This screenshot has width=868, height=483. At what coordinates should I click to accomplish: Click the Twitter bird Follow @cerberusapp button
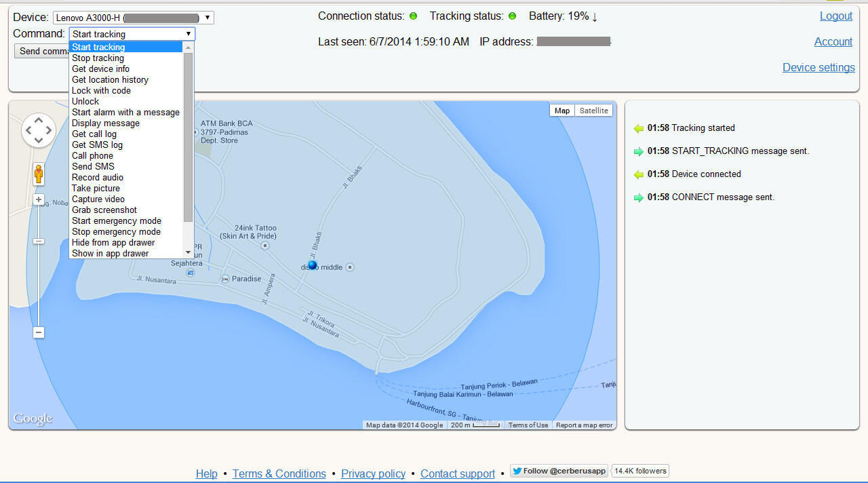click(x=559, y=471)
